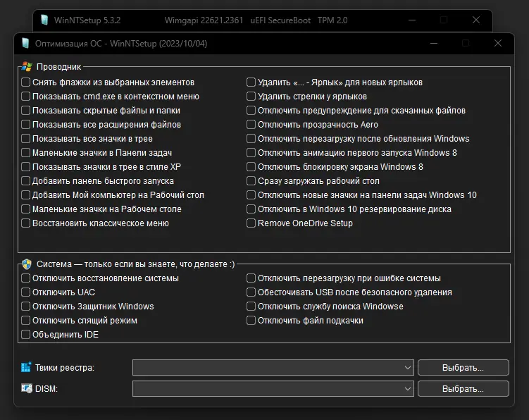Enable Объединить IDE
The width and height of the screenshot is (529, 420).
25,335
